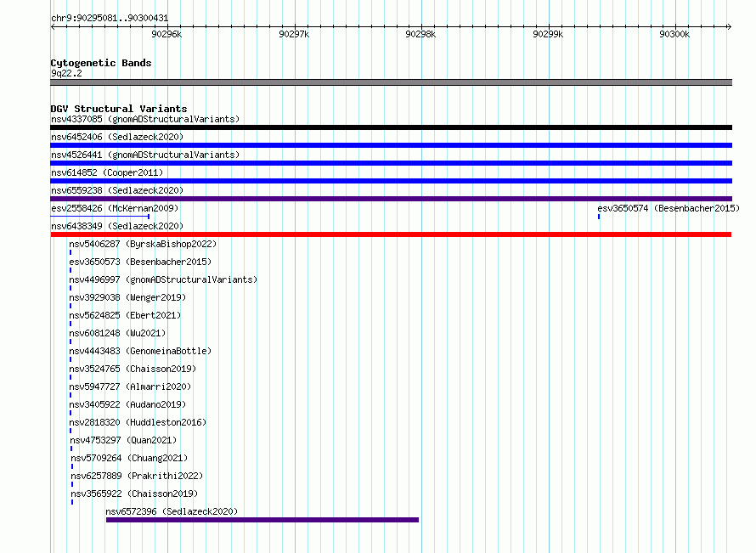Select the blue nsv614852 variant bar
This screenshot has height=553, width=756.
pos(391,181)
